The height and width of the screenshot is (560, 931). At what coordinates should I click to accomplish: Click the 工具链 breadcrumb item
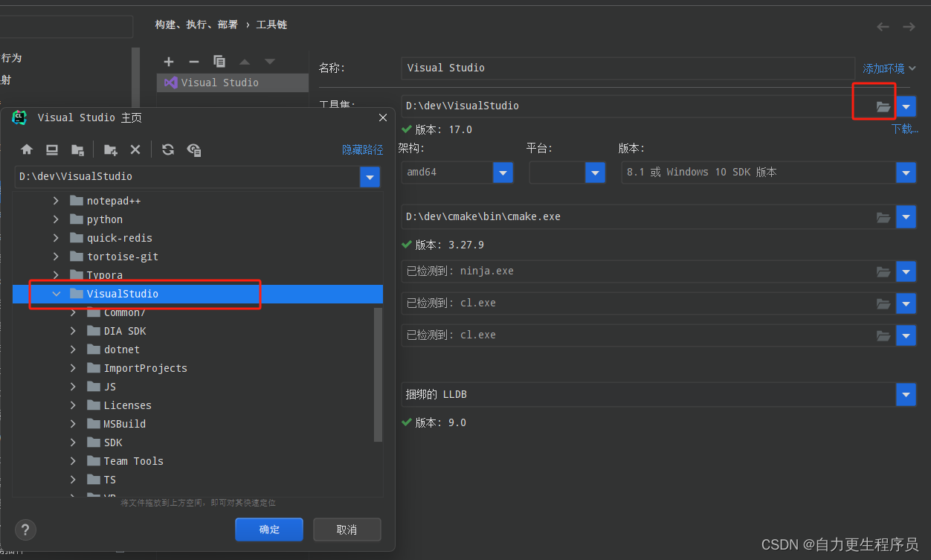[271, 25]
